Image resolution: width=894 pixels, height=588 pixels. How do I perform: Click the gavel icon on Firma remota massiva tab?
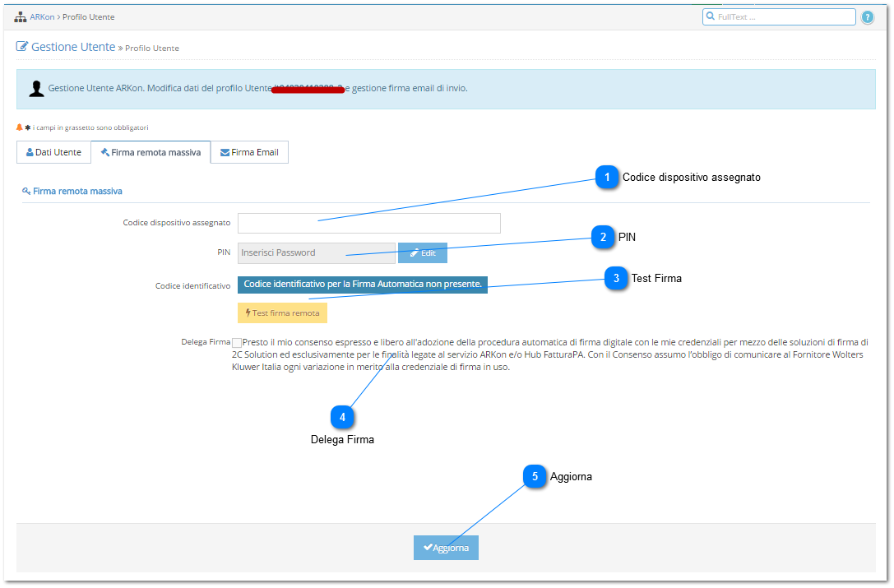pos(105,152)
